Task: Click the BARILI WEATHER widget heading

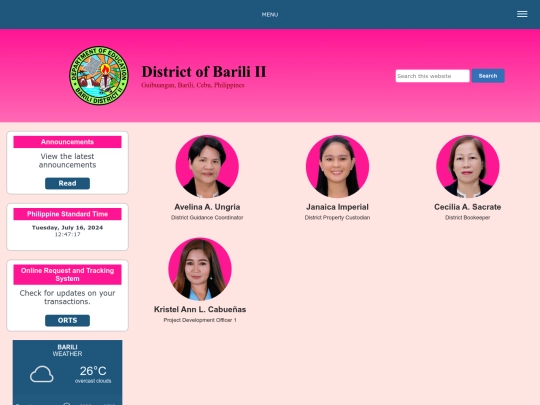Action: pos(68,350)
